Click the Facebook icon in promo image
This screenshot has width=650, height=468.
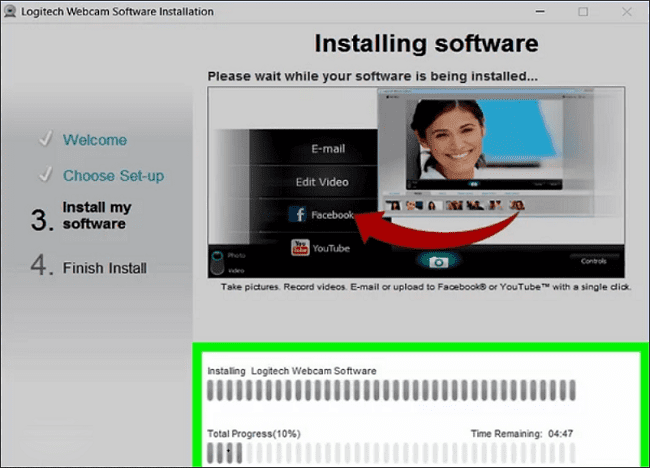pyautogui.click(x=297, y=214)
